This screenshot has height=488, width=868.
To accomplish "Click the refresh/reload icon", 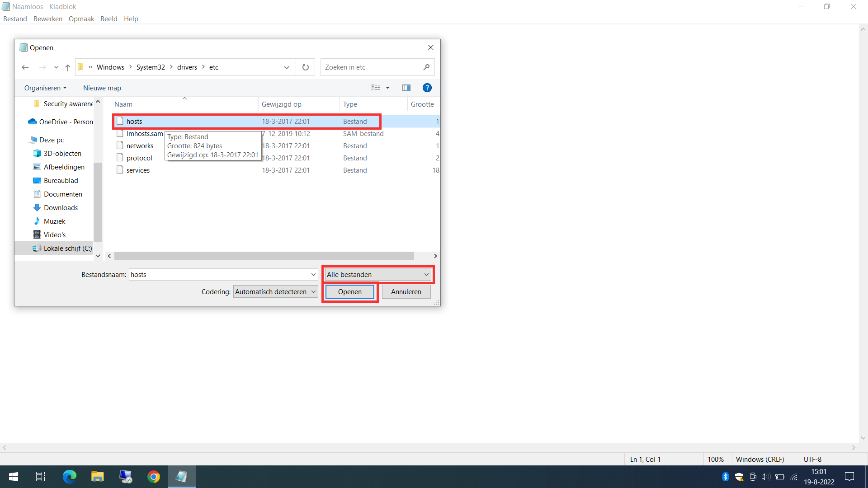I will pos(306,67).
